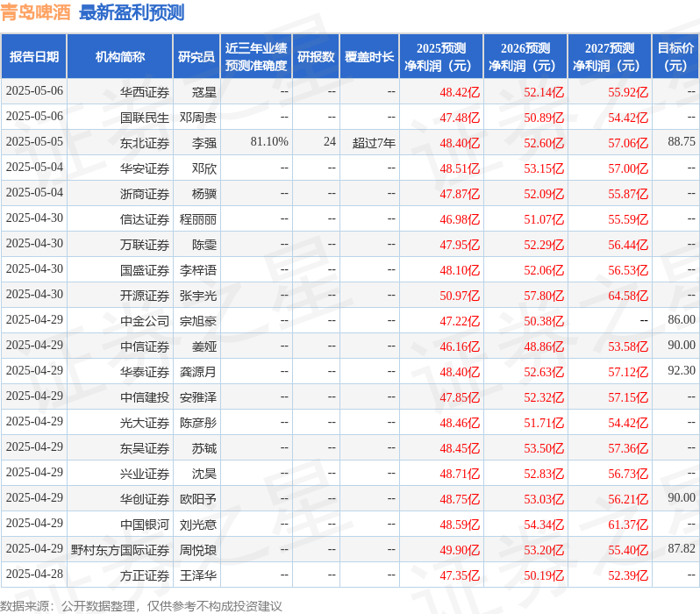Click the 研报数 column header
The height and width of the screenshot is (614, 700).
pyautogui.click(x=316, y=57)
